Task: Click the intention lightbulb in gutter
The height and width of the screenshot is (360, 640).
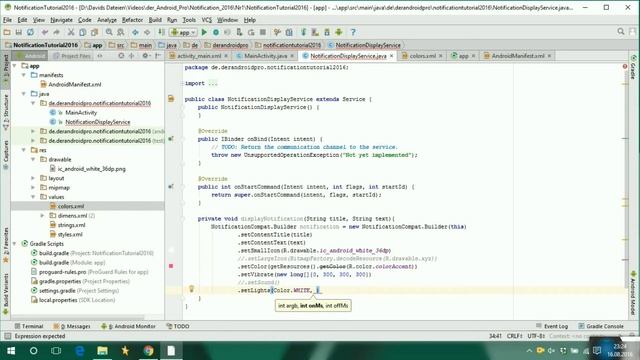Action: click(191, 289)
